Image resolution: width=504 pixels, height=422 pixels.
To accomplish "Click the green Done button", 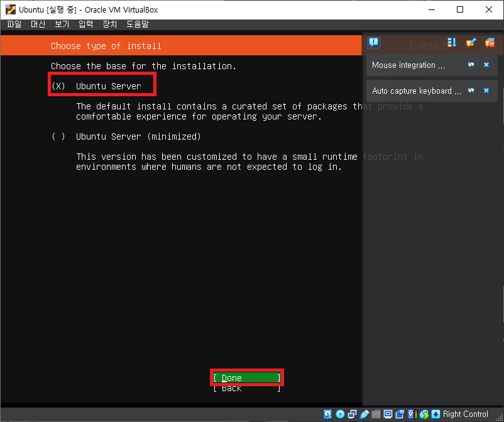I will 247,377.
